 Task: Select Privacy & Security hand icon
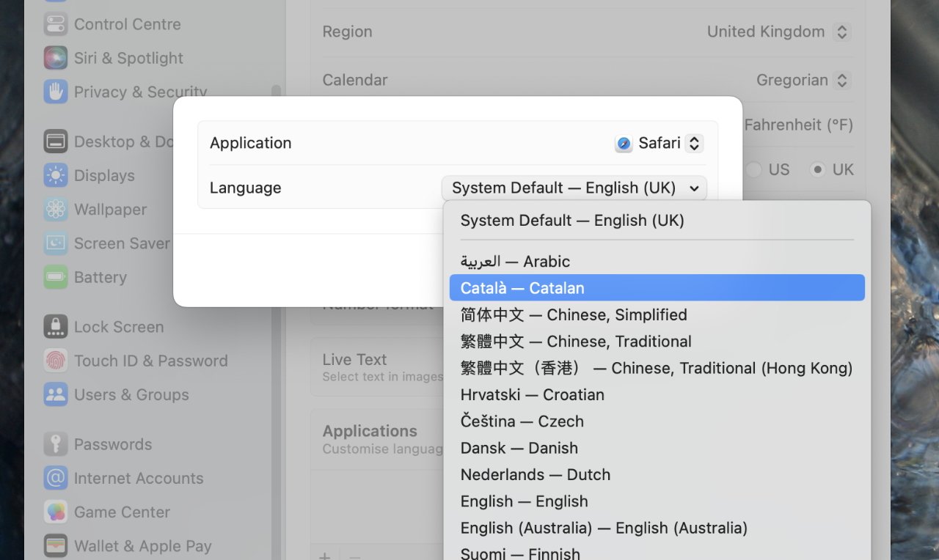pyautogui.click(x=56, y=92)
